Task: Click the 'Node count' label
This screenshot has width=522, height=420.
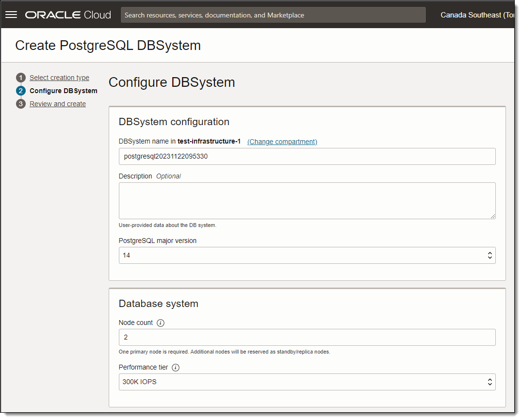Action: [x=135, y=323]
